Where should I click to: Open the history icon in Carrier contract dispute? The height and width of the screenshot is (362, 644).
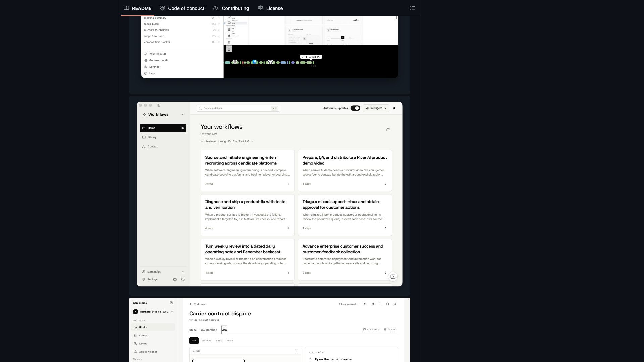pyautogui.click(x=365, y=304)
